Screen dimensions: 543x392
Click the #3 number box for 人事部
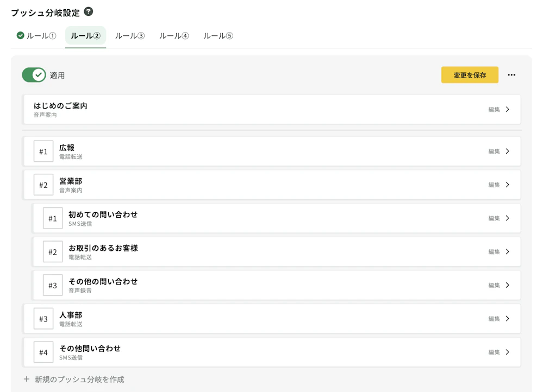pos(43,319)
